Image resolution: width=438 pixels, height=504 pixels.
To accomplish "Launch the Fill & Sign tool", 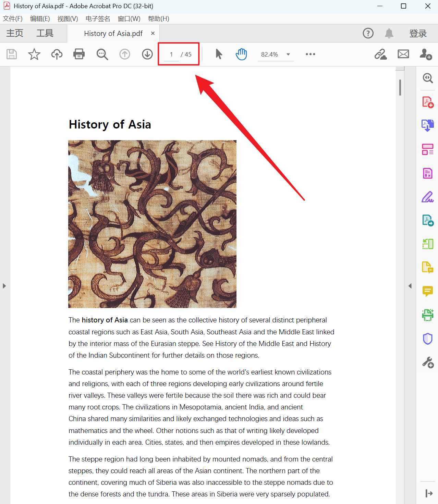I will point(428,197).
